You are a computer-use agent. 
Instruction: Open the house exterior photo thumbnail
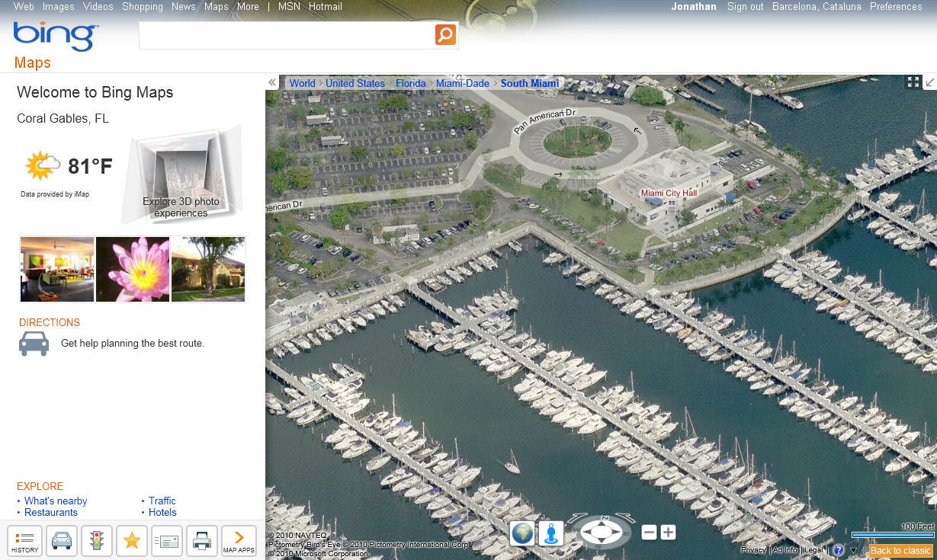point(208,269)
